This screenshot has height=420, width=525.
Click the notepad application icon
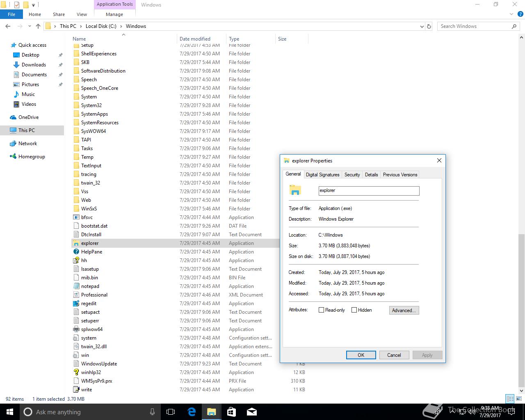(76, 286)
